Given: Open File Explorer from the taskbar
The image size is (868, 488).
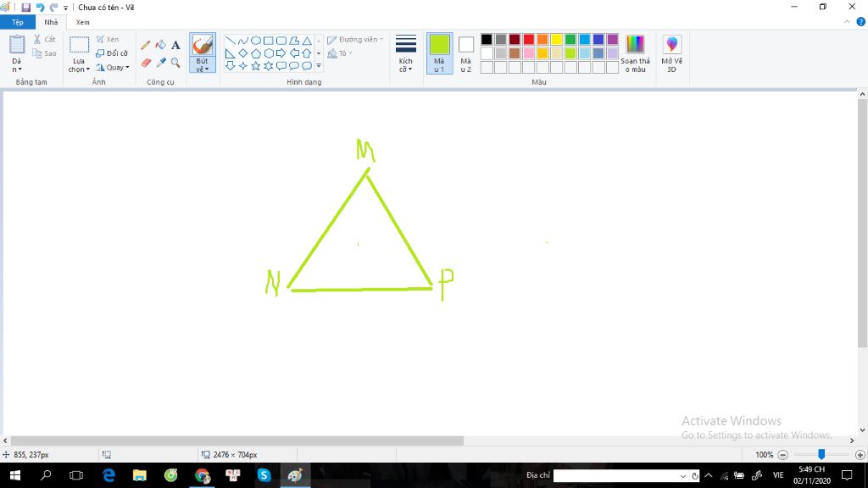Looking at the screenshot, I should point(140,475).
